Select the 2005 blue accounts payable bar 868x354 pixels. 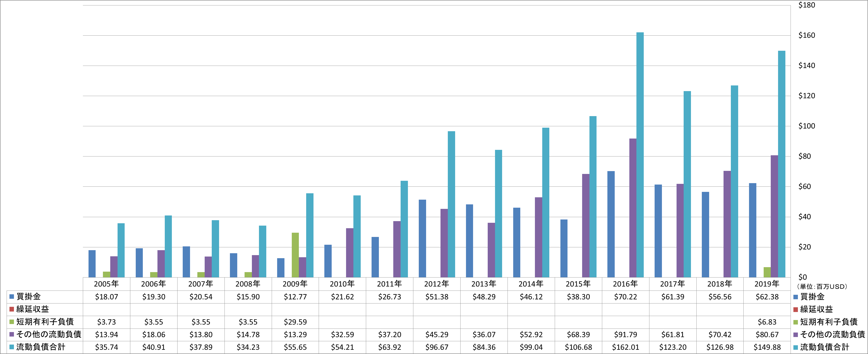coord(92,264)
